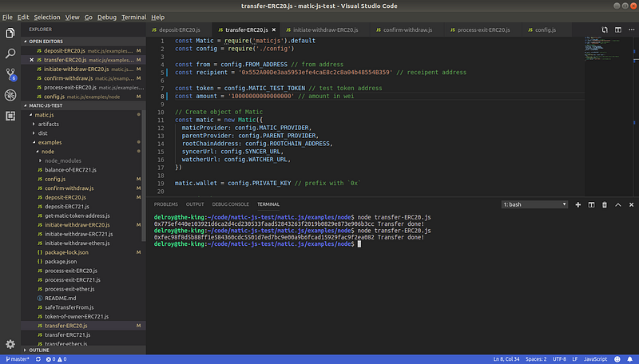Switch to process-exit-ERC20.js editor tab

tap(483, 30)
